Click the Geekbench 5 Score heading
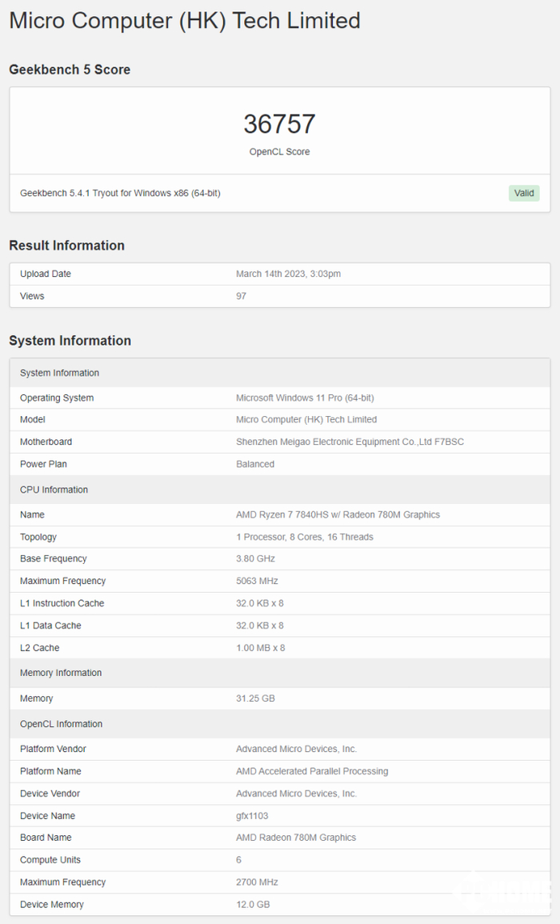560x924 pixels. click(x=70, y=70)
